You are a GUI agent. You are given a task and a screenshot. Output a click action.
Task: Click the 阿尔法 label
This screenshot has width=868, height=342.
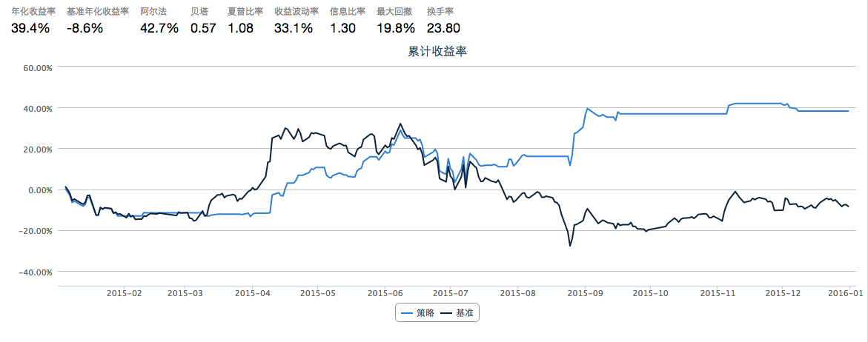click(x=153, y=12)
